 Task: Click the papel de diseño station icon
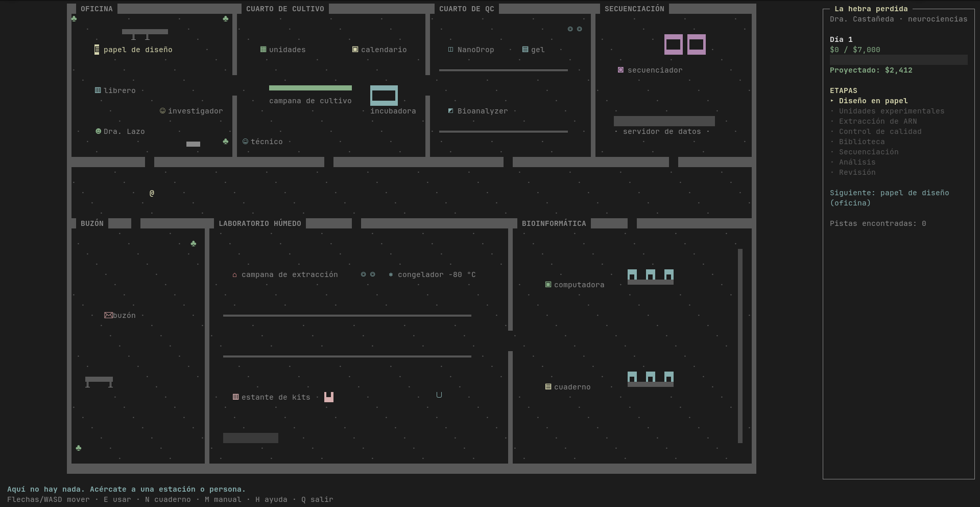click(97, 50)
